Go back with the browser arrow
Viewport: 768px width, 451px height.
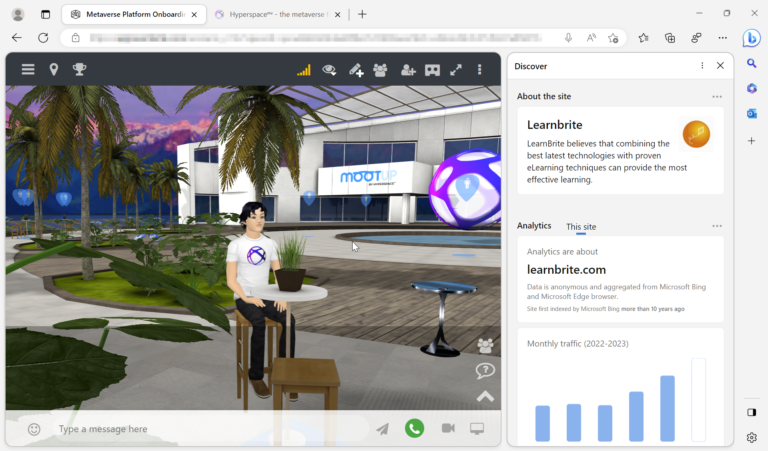17,38
